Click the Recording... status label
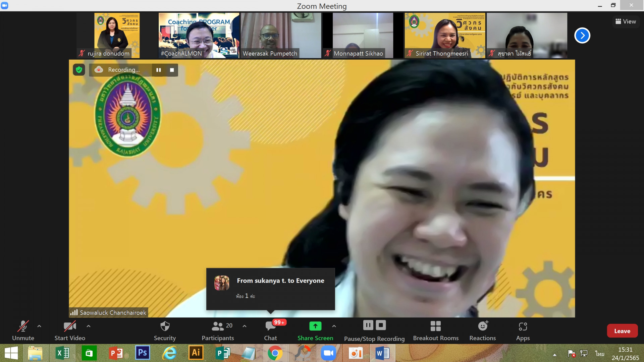The height and width of the screenshot is (362, 644). point(124,70)
